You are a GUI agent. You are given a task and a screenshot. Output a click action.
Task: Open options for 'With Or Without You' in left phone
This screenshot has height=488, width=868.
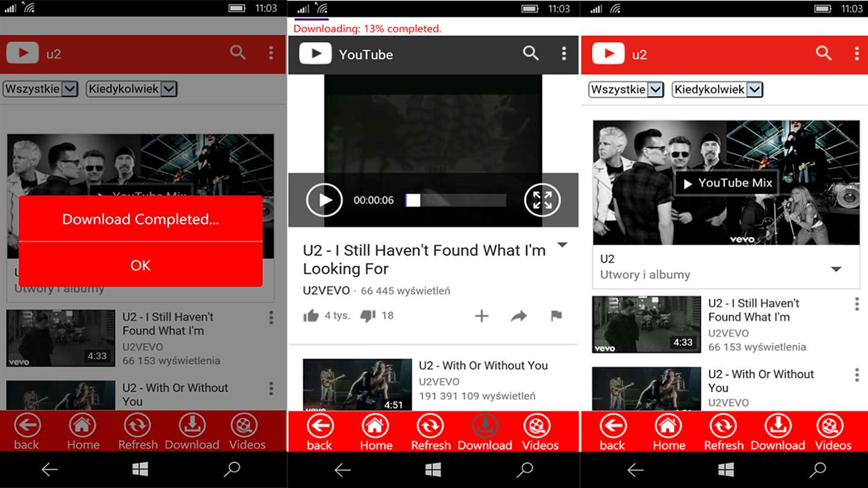tap(271, 389)
